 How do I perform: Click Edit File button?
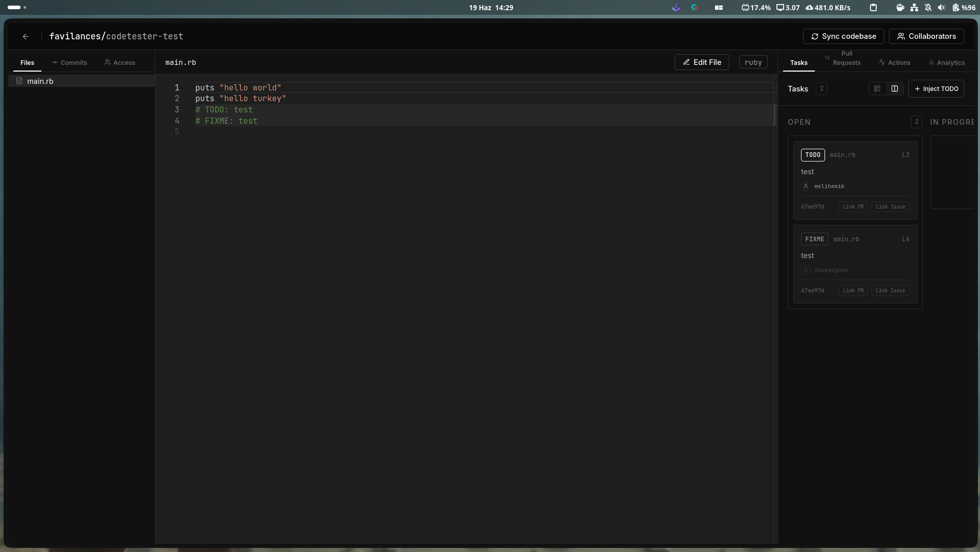(x=702, y=62)
